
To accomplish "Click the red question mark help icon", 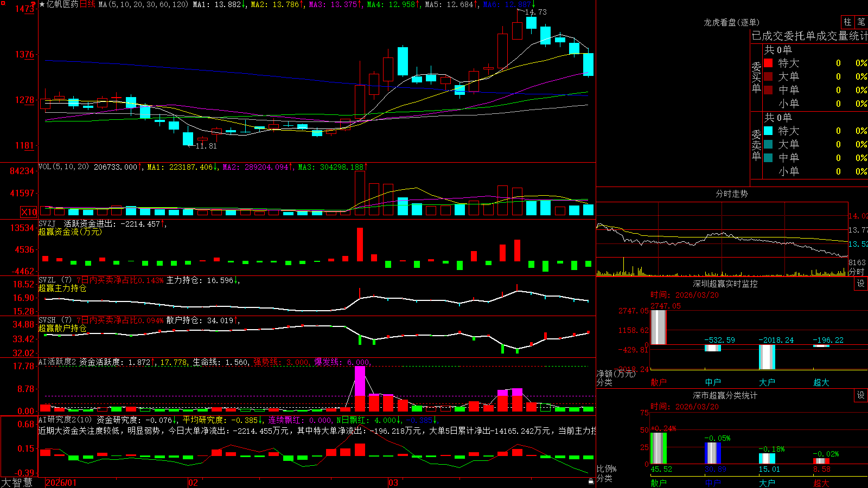I will pos(33,4).
